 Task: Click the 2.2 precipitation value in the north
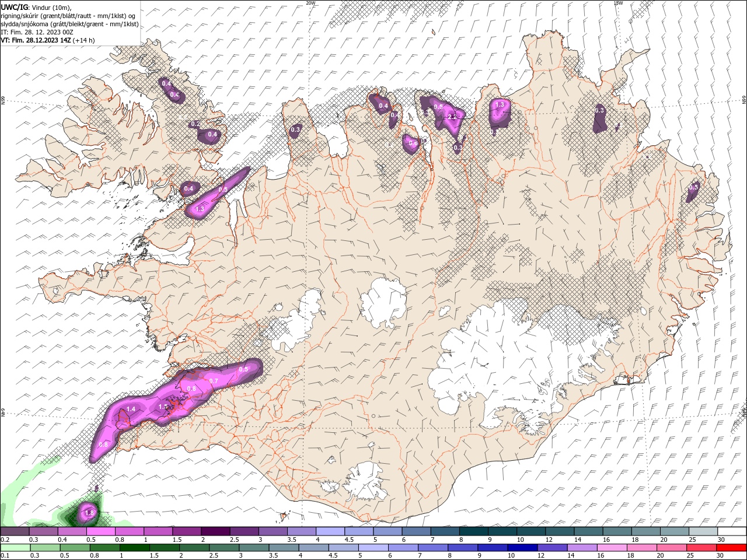[x=452, y=117]
